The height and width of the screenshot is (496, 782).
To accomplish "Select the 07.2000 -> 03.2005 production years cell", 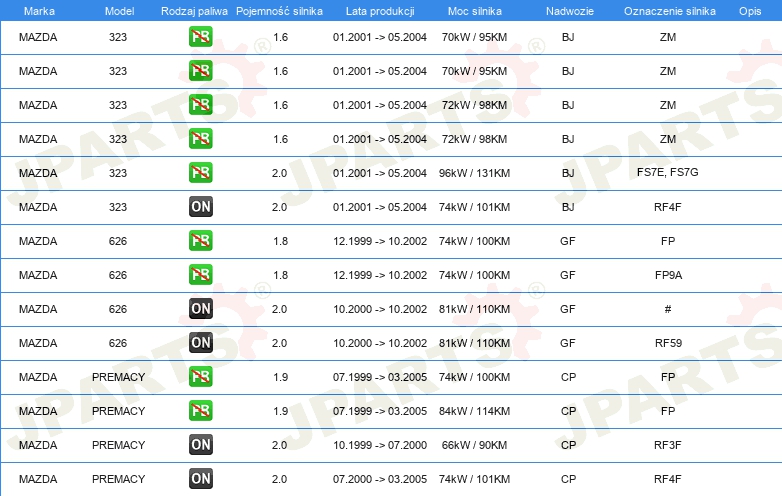I will click(380, 479).
